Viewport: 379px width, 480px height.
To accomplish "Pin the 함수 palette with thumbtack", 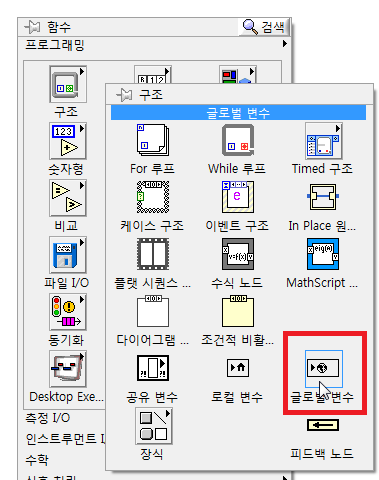I will point(32,27).
